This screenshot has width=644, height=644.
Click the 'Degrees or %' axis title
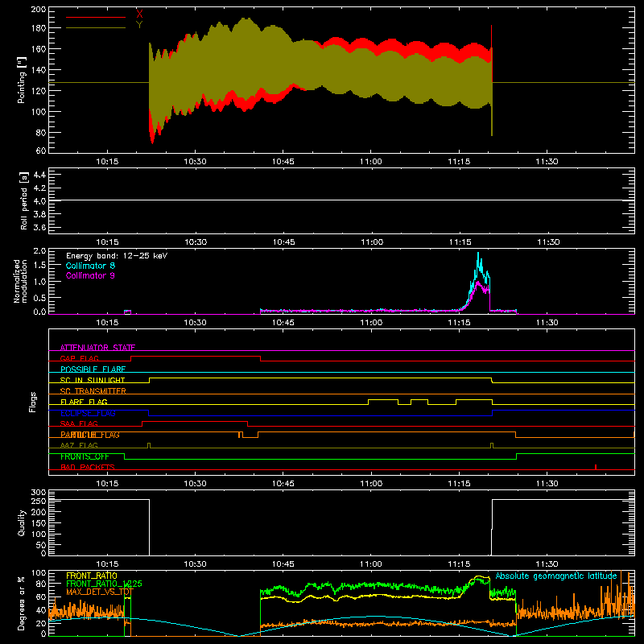tap(22, 603)
